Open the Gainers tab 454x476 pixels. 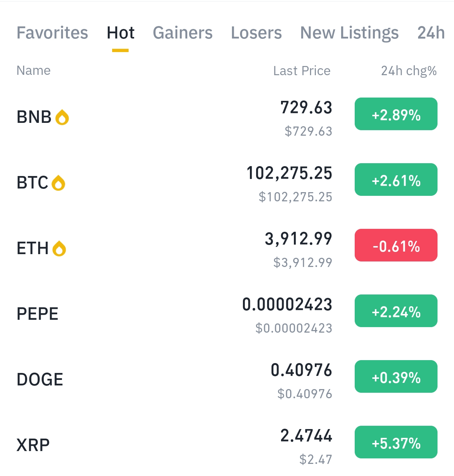[182, 33]
